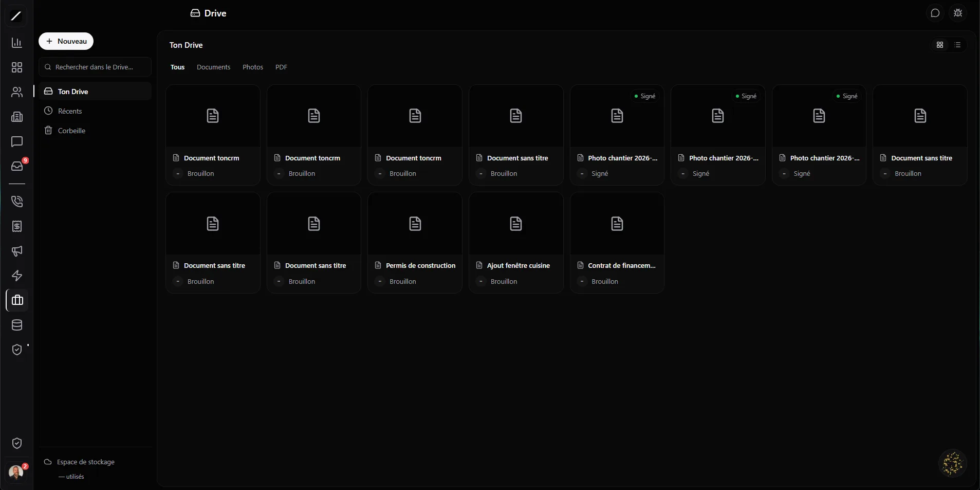Click the Ton Drive heading text

click(186, 45)
